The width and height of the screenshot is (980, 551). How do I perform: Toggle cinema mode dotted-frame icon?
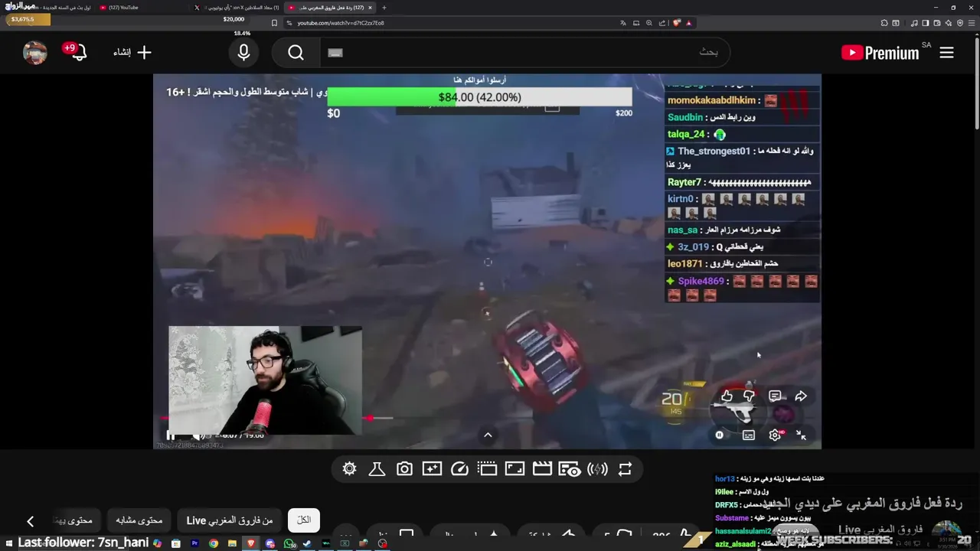point(487,469)
